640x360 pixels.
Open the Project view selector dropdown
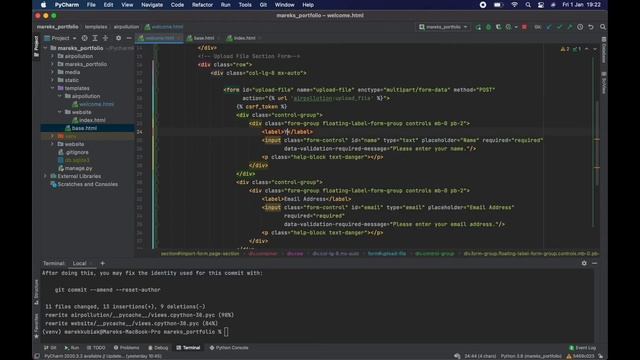pyautogui.click(x=60, y=38)
